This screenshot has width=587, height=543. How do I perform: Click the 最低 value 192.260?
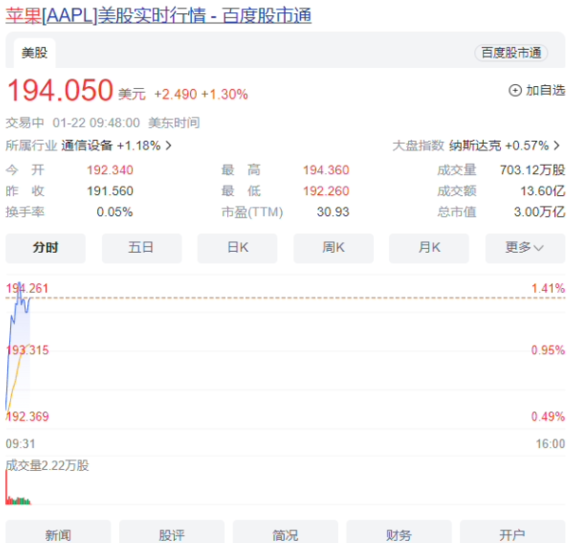[x=326, y=191]
